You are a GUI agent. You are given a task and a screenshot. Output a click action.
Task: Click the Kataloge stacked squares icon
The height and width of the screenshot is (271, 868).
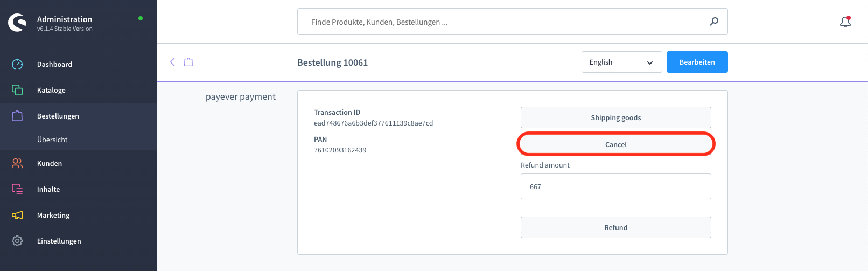pyautogui.click(x=17, y=90)
